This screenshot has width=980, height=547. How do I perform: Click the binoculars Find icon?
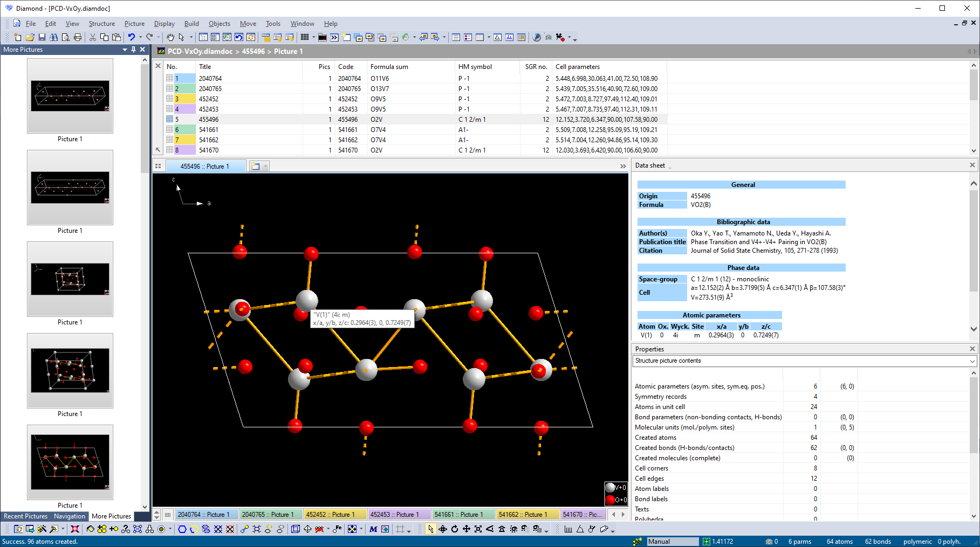54,37
